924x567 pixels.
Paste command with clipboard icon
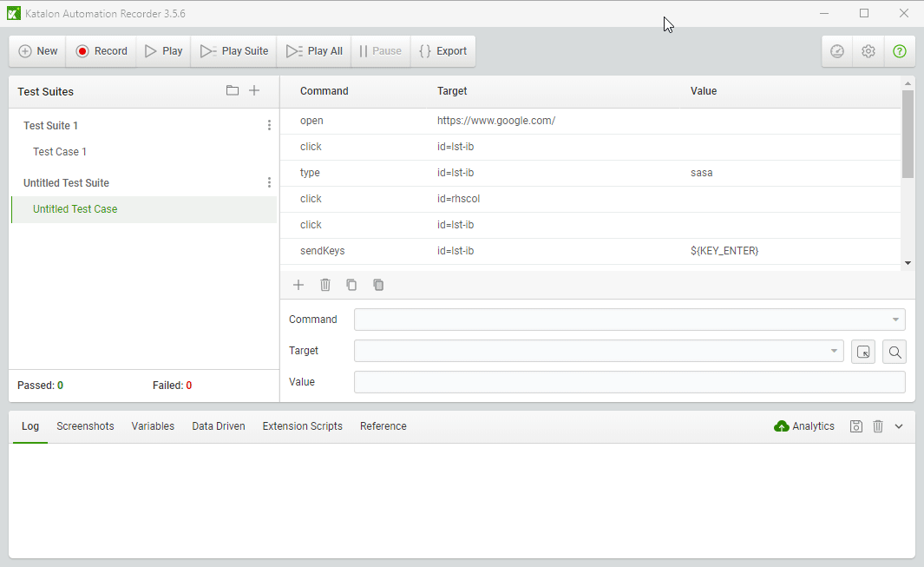click(378, 285)
